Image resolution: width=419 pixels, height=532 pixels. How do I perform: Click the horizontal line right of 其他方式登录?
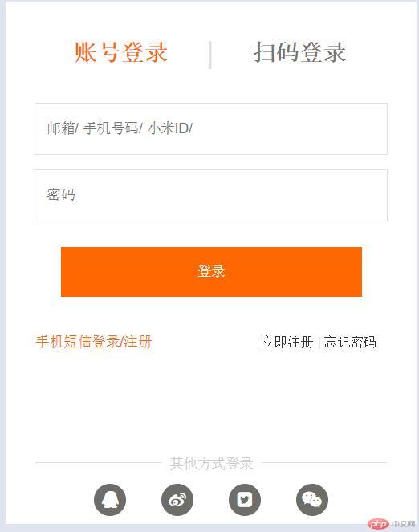(x=324, y=462)
